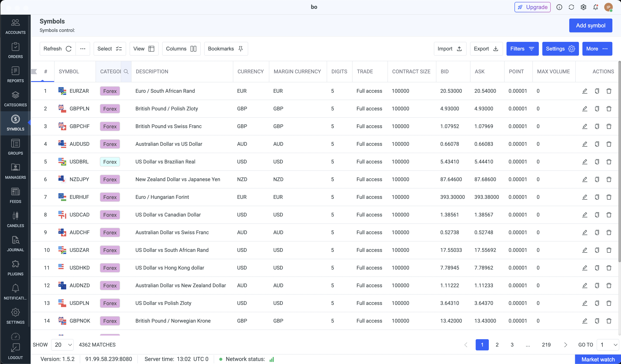Expand the Go To page dropdown
621x364 pixels.
pos(608,345)
